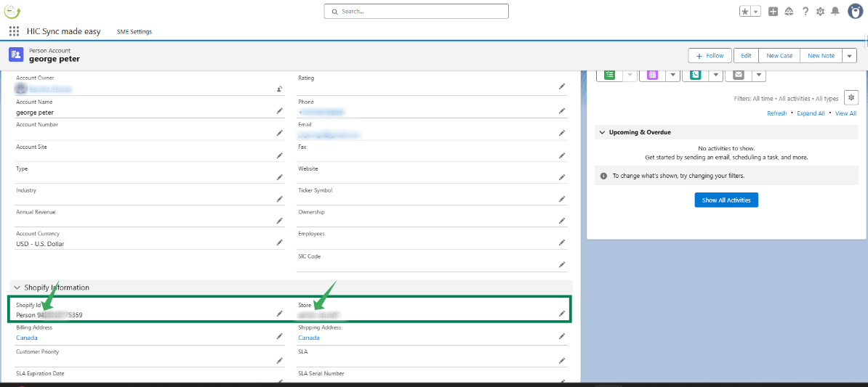Collapse the Shopify Information section
868x387 pixels.
point(17,288)
